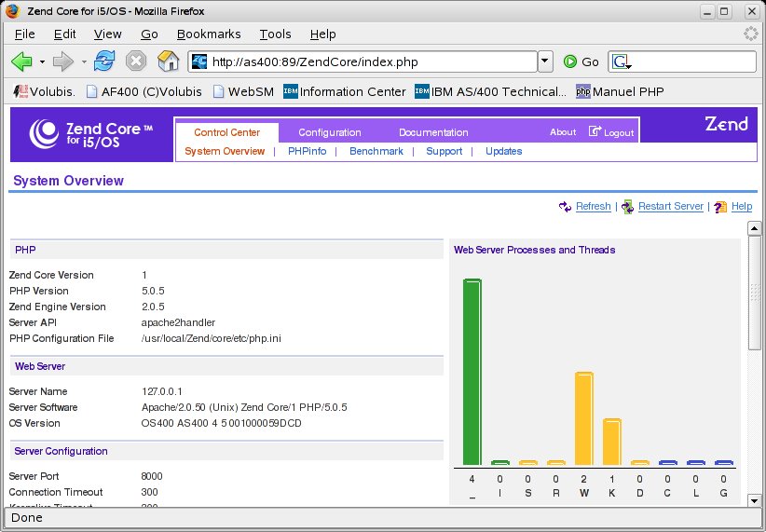Open the PHPinfo subtab
This screenshot has width=766, height=532.
click(x=308, y=152)
